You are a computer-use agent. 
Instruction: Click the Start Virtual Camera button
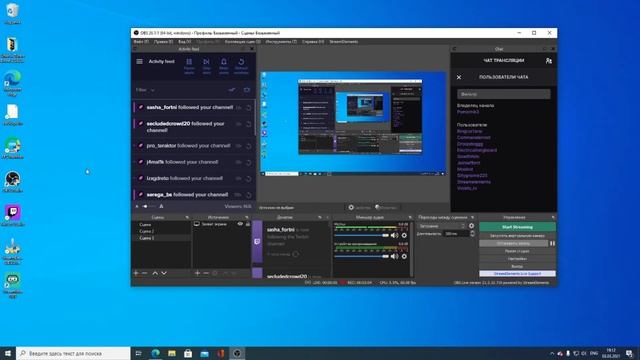coord(517,236)
